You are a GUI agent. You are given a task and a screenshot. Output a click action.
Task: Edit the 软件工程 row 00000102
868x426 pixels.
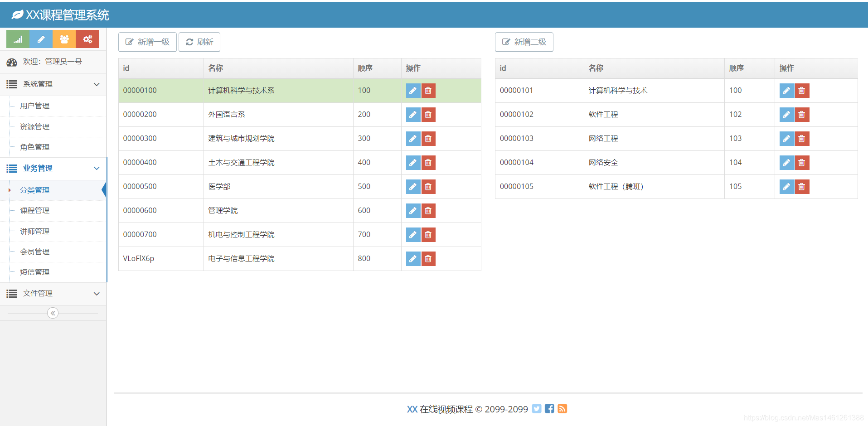786,115
